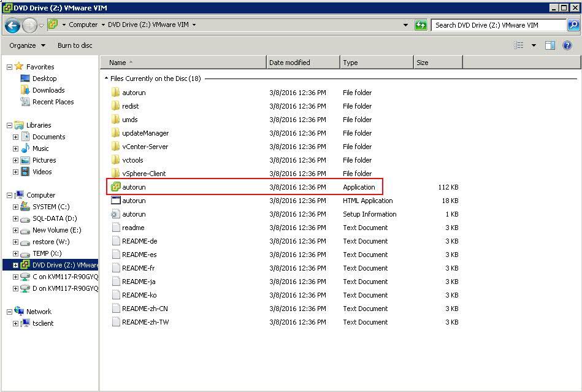Open the autorun Application file

(134, 187)
